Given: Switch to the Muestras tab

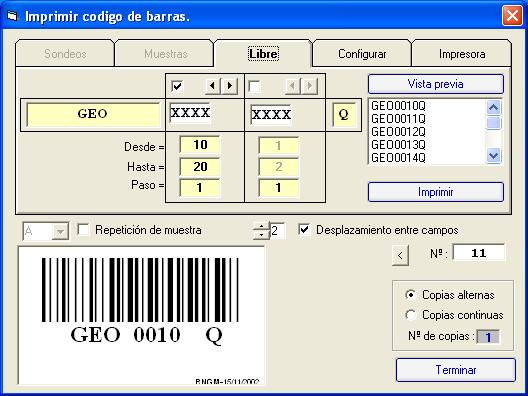Looking at the screenshot, I should [165, 54].
